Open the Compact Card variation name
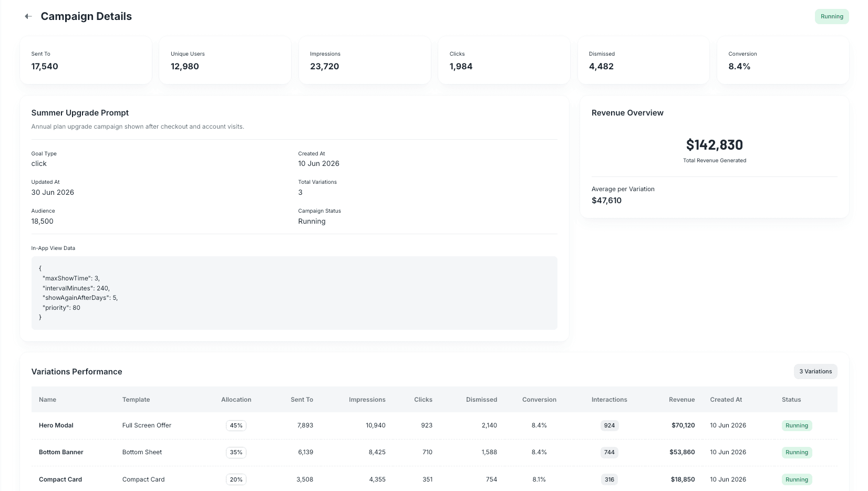The width and height of the screenshot is (868, 491). 60,479
